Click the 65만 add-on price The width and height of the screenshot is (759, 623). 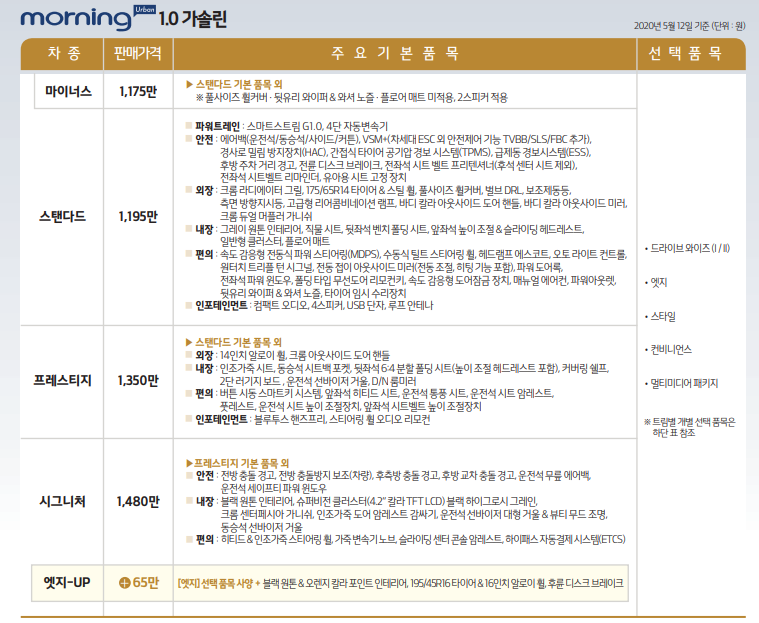coord(146,582)
